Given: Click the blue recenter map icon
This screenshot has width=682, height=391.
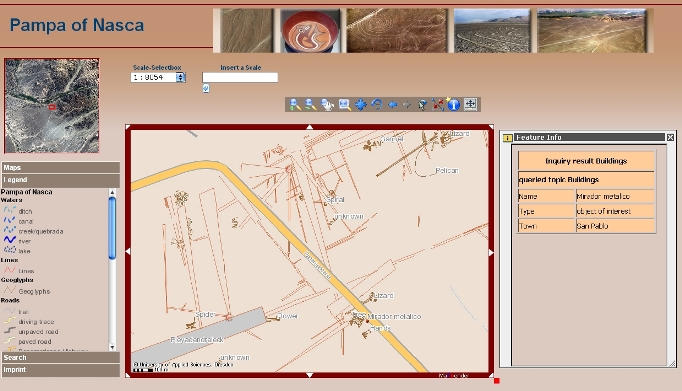Looking at the screenshot, I should pos(361,104).
